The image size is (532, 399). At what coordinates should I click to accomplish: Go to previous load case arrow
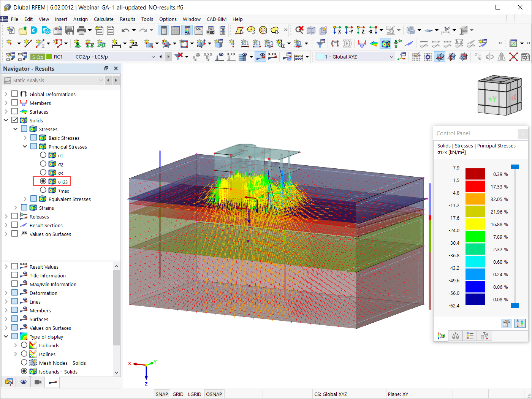pyautogui.click(x=161, y=57)
